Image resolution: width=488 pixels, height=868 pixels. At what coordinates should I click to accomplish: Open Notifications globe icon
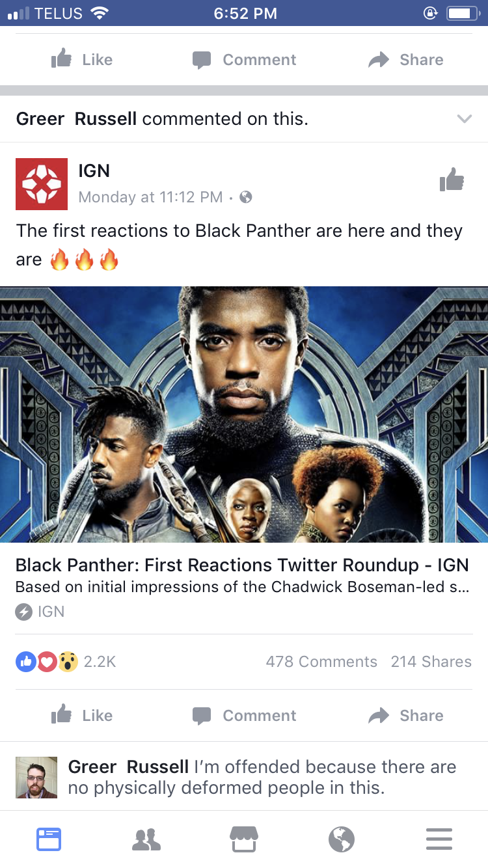[342, 839]
